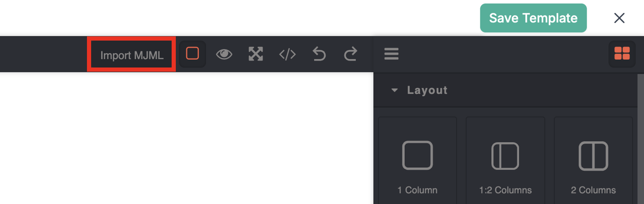Collapse the Layout category arrow
644x204 pixels.
point(395,90)
